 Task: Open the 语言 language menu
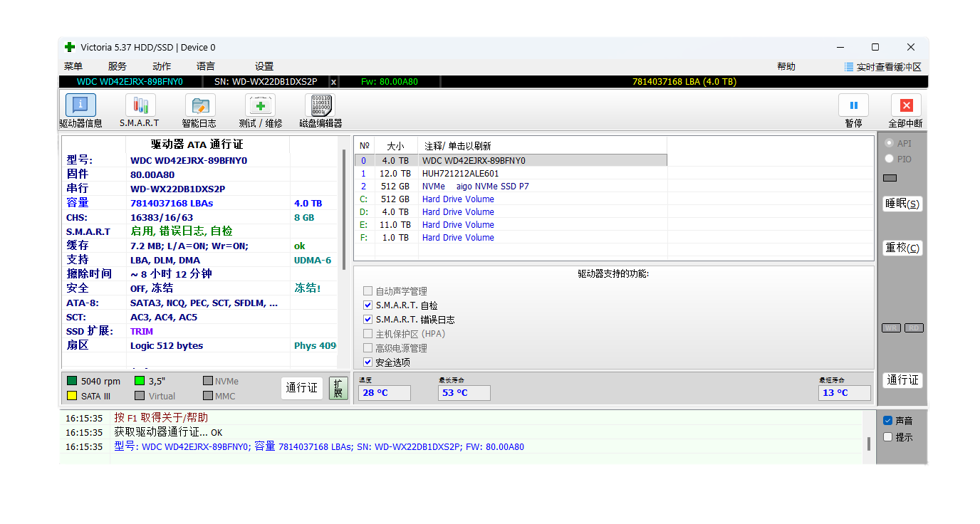[x=206, y=66]
